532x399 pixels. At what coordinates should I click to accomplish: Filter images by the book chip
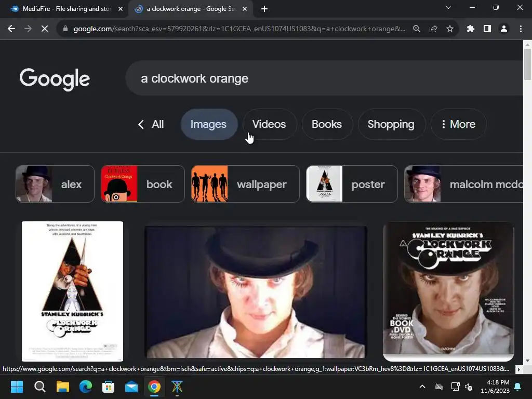142,184
